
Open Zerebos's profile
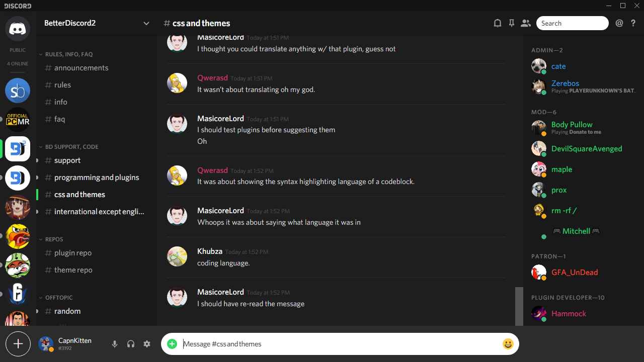[565, 83]
